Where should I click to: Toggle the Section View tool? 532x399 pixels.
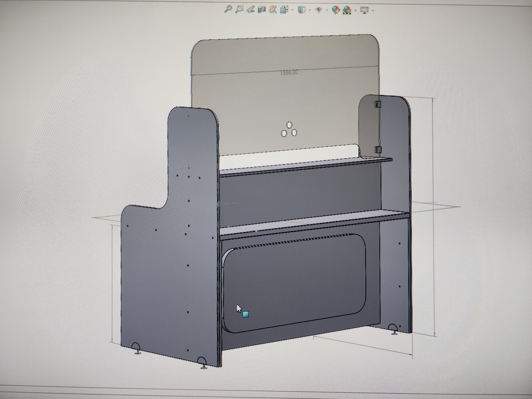[x=262, y=10]
